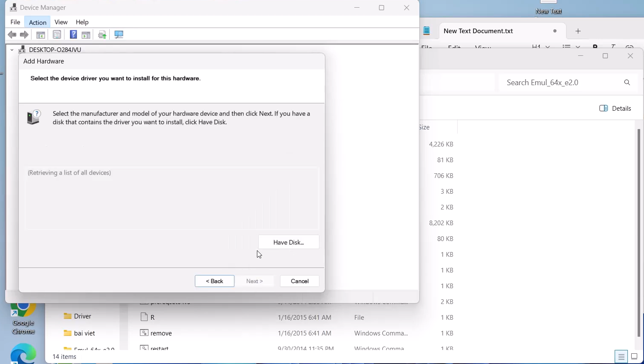The height and width of the screenshot is (364, 644).
Task: Toggle the Details pane in File Explorer
Action: pyautogui.click(x=615, y=109)
